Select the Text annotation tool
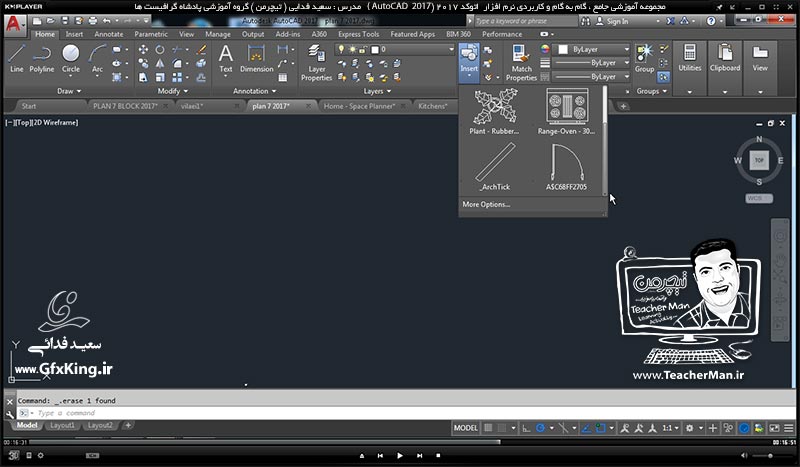Screen dimensions: 800x467 tap(226, 59)
